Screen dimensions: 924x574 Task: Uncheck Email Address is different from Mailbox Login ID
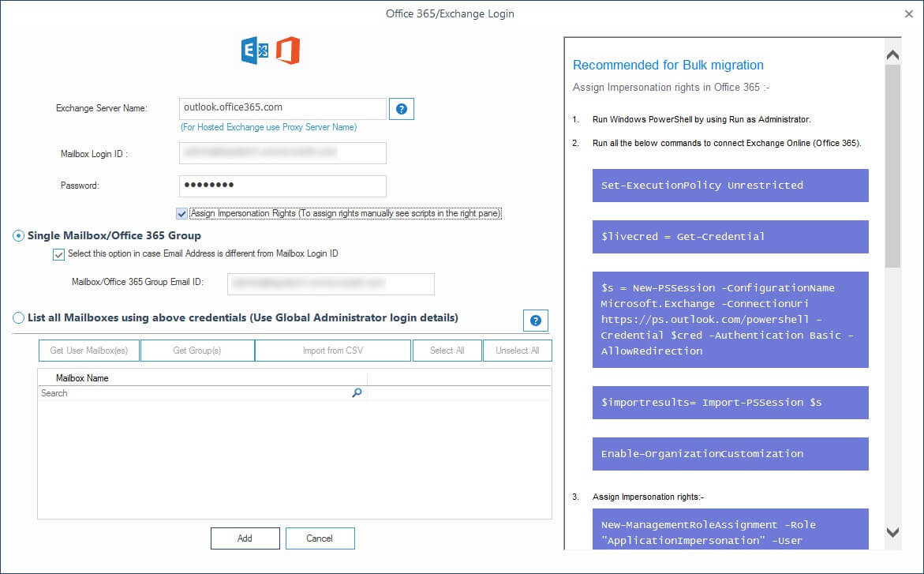pos(58,254)
